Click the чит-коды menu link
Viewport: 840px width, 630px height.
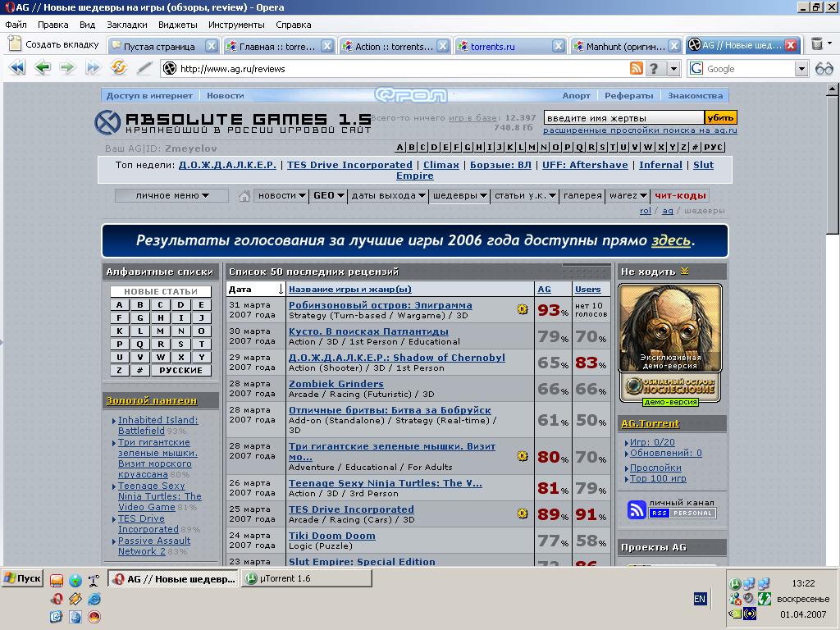[x=680, y=195]
